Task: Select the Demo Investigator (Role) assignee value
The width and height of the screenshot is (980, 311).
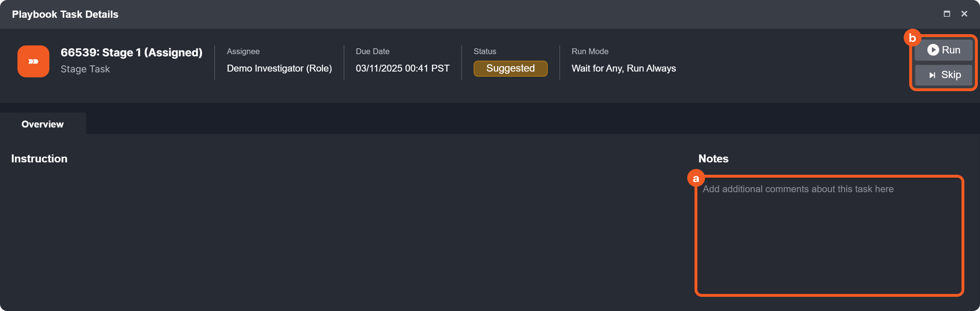Action: click(x=279, y=69)
